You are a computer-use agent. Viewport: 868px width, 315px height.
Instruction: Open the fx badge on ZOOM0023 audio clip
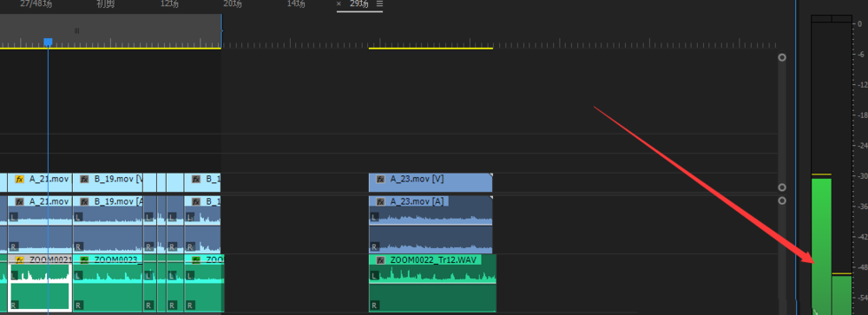pos(85,259)
